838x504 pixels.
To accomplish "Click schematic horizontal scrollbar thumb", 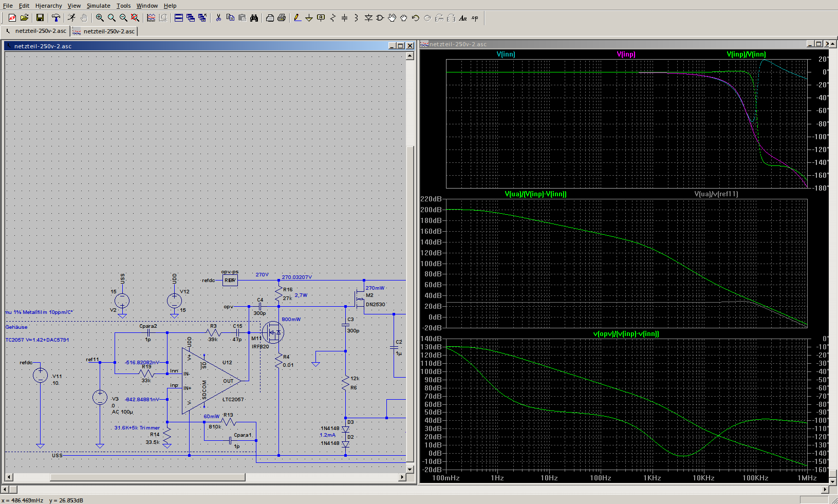I will (x=147, y=477).
